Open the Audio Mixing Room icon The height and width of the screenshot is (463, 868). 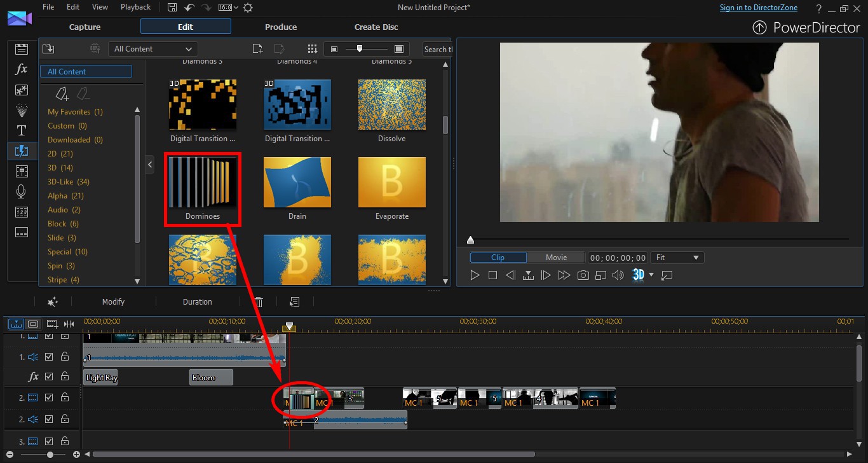[22, 171]
